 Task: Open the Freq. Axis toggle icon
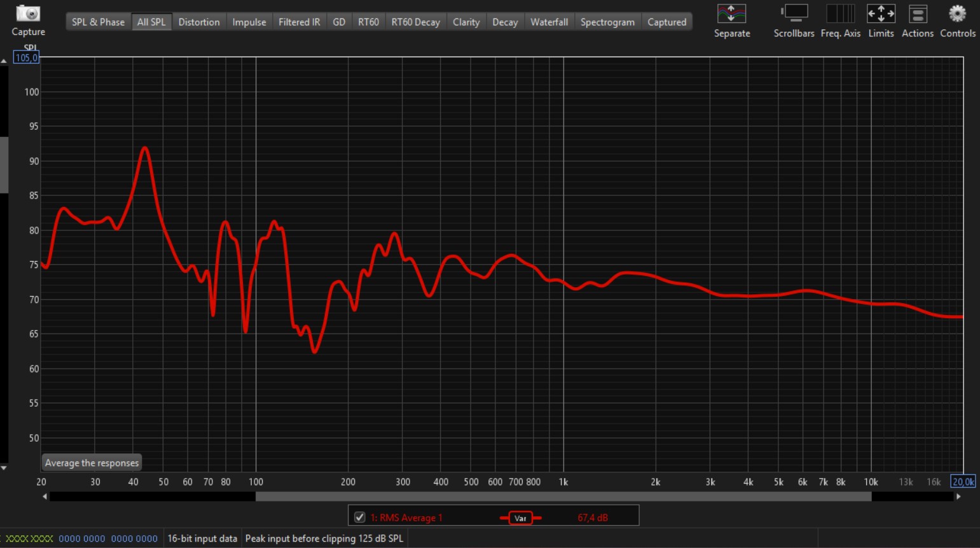[x=840, y=14]
